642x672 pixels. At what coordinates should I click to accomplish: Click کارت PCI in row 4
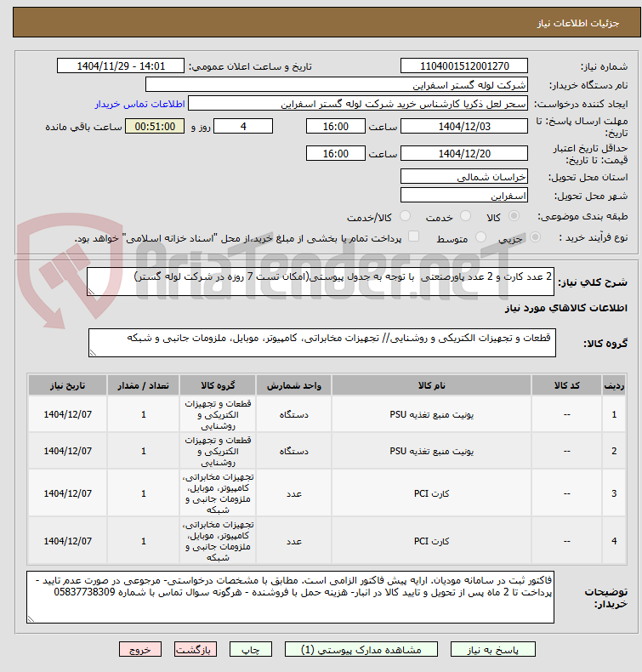click(x=431, y=541)
